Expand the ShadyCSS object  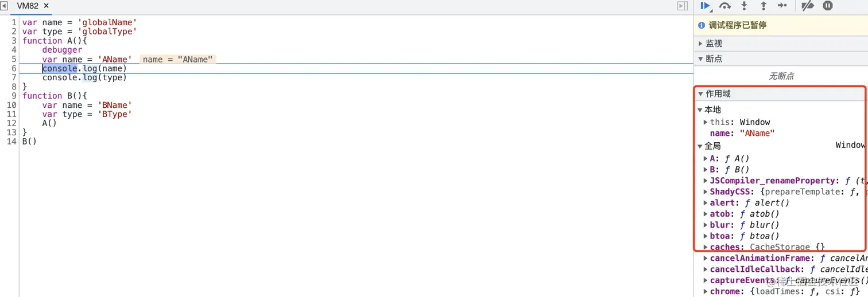point(706,192)
